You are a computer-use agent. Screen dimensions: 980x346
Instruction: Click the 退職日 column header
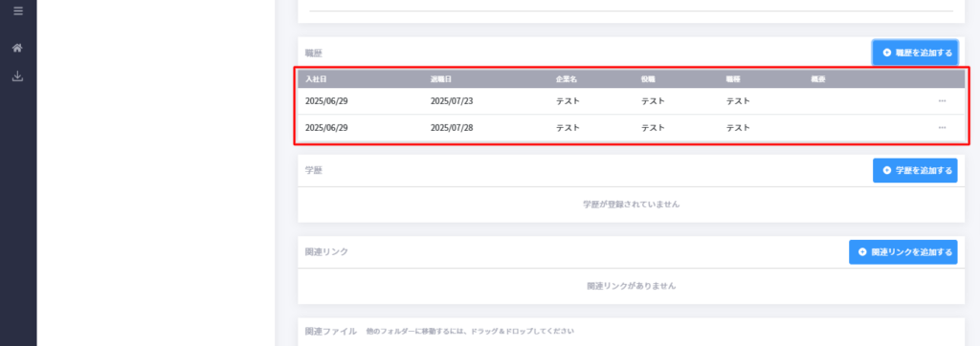[x=440, y=79]
